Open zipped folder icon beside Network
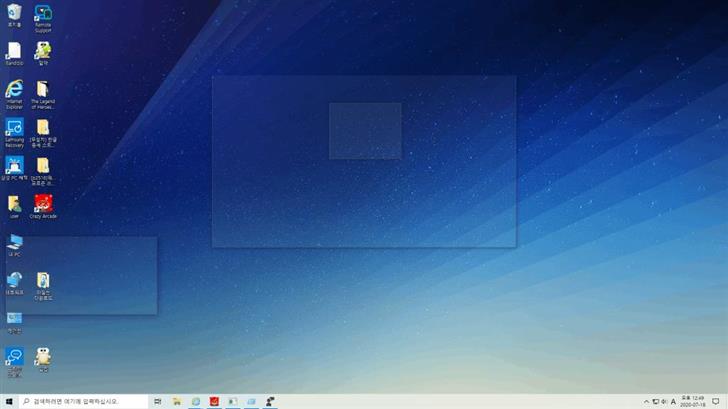The width and height of the screenshot is (728, 409). 43,286
